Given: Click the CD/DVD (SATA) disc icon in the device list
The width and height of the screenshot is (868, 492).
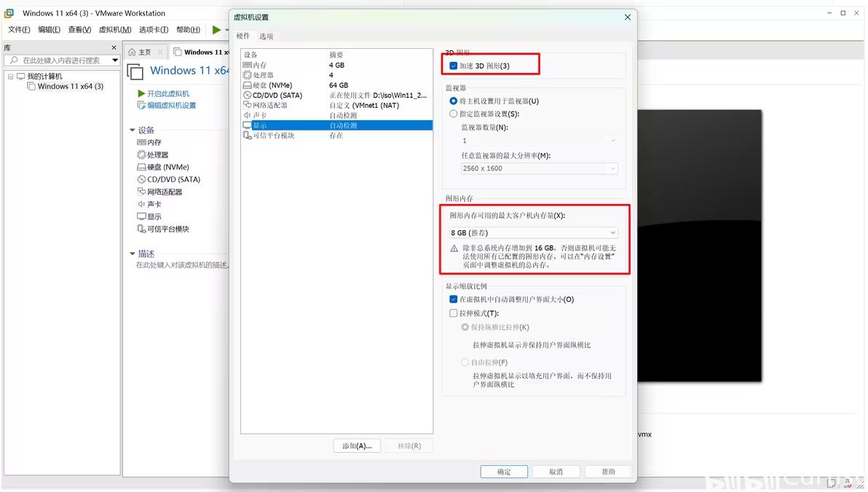Looking at the screenshot, I should point(248,95).
